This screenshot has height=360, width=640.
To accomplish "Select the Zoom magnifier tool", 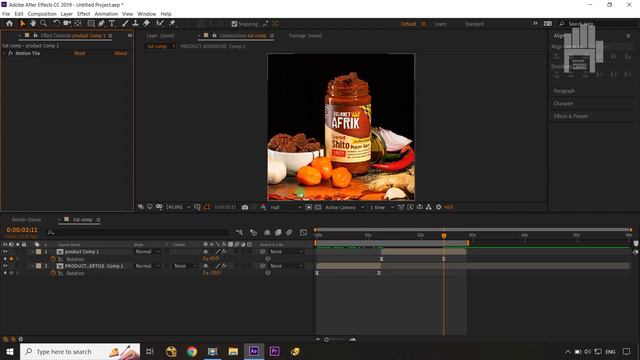I will tap(43, 24).
